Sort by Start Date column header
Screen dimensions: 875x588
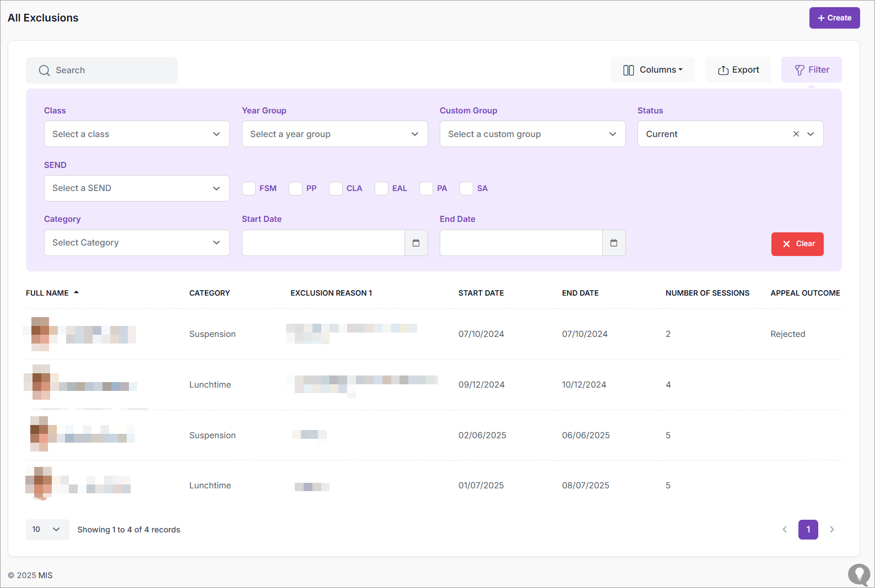point(480,293)
